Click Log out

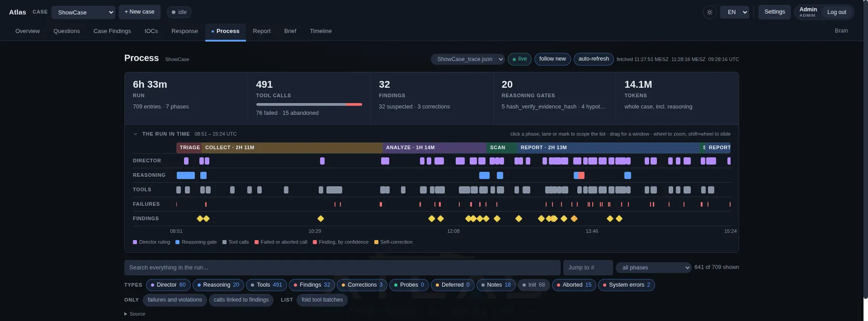coord(837,12)
